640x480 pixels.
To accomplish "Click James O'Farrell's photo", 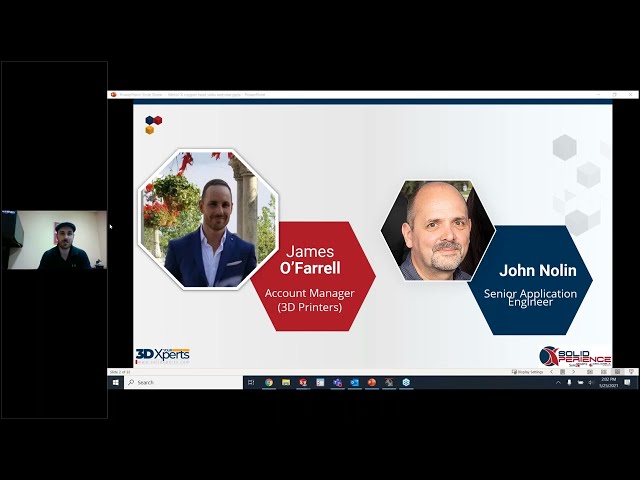I will [x=209, y=219].
